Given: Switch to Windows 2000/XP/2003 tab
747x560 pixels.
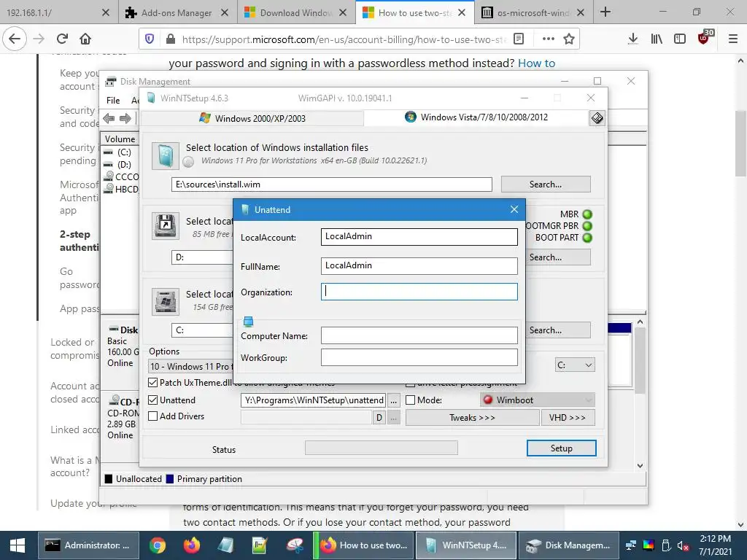Looking at the screenshot, I should 252,118.
